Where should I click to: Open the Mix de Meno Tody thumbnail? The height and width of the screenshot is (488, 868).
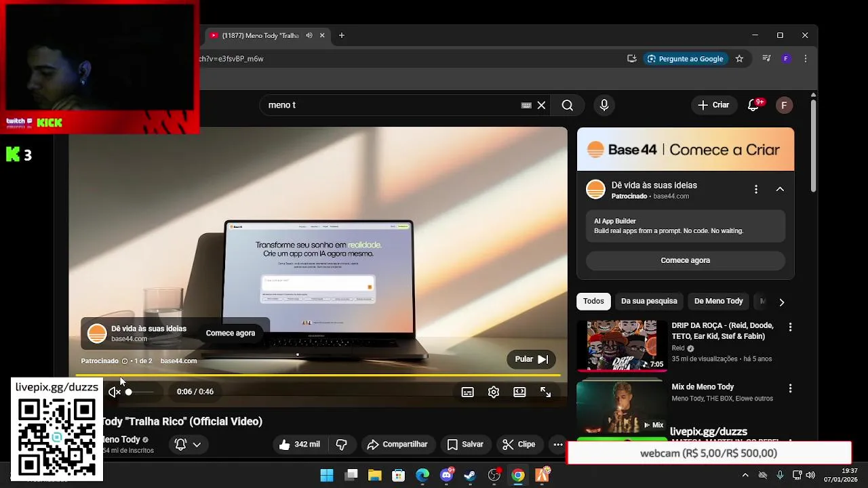click(x=622, y=407)
